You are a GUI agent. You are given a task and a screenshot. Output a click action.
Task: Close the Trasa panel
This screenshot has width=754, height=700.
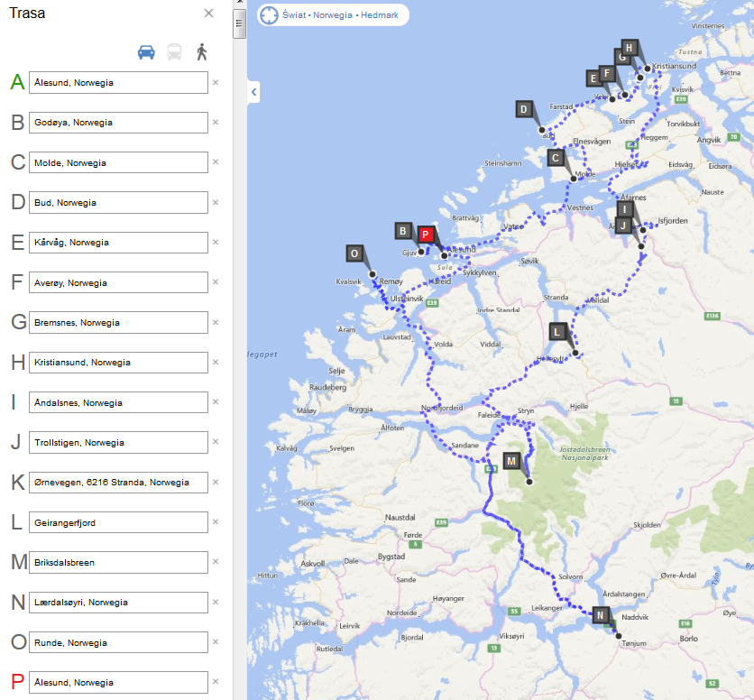tap(208, 13)
